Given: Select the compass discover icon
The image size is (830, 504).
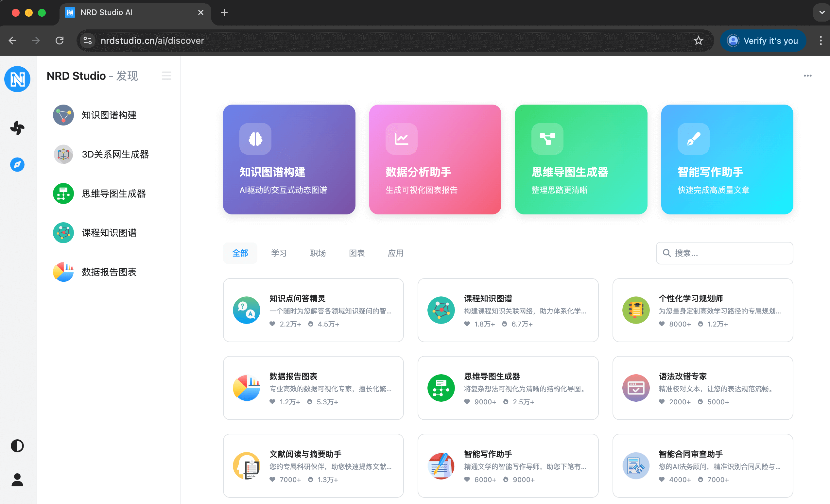Looking at the screenshot, I should [17, 165].
